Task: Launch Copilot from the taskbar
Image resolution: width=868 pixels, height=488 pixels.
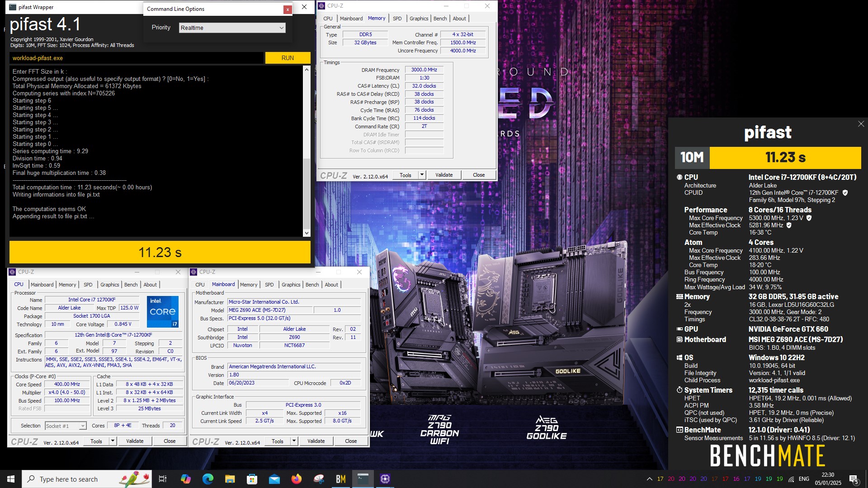Action: pos(185,479)
